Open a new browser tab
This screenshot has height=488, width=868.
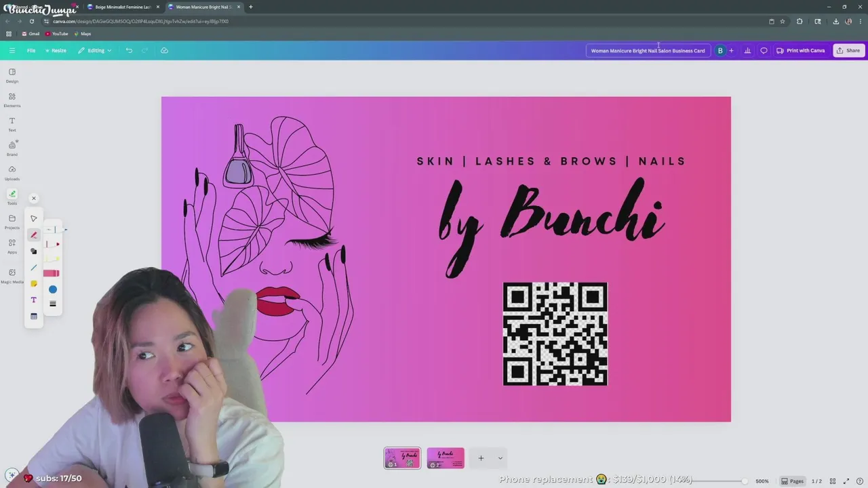coord(250,7)
